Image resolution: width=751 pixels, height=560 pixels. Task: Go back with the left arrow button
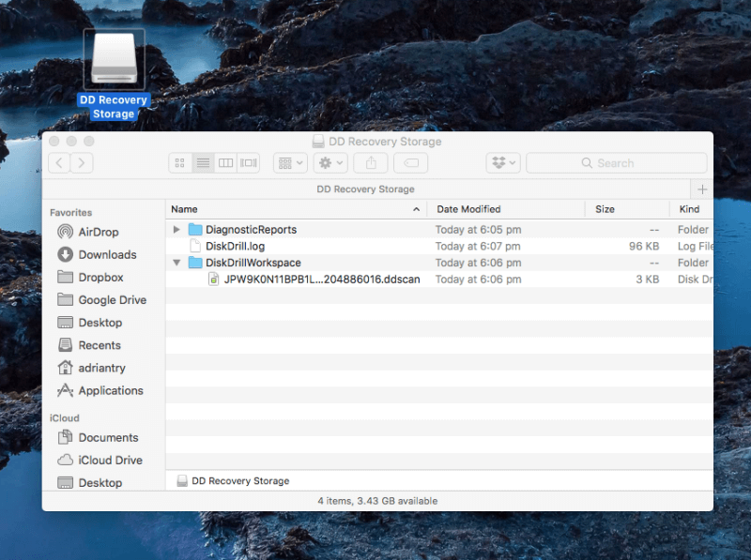coord(59,163)
